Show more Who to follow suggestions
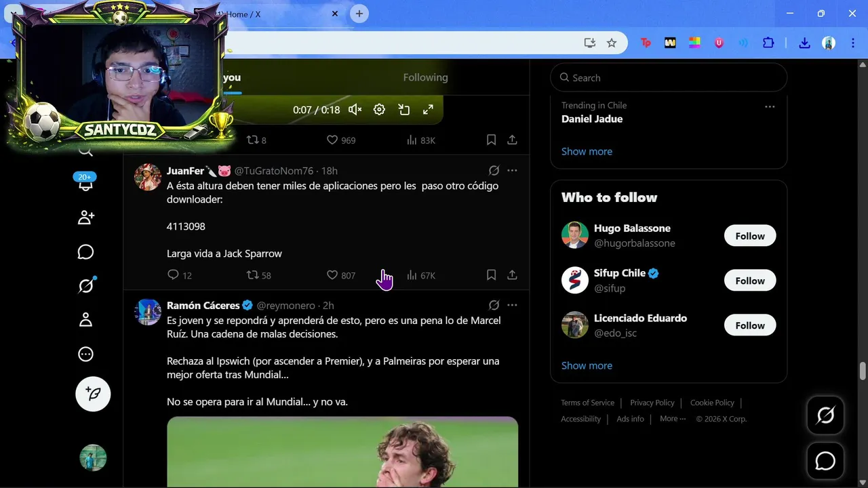868x488 pixels. click(587, 365)
